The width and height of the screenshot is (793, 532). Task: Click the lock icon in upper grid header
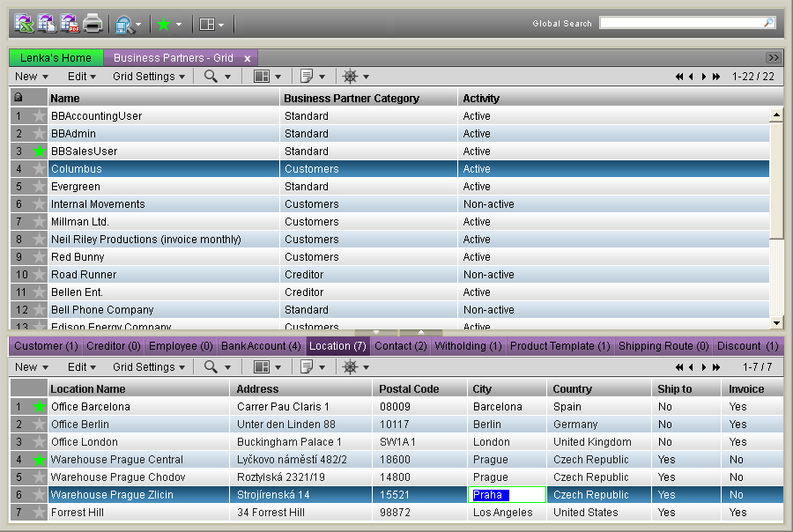(x=19, y=99)
